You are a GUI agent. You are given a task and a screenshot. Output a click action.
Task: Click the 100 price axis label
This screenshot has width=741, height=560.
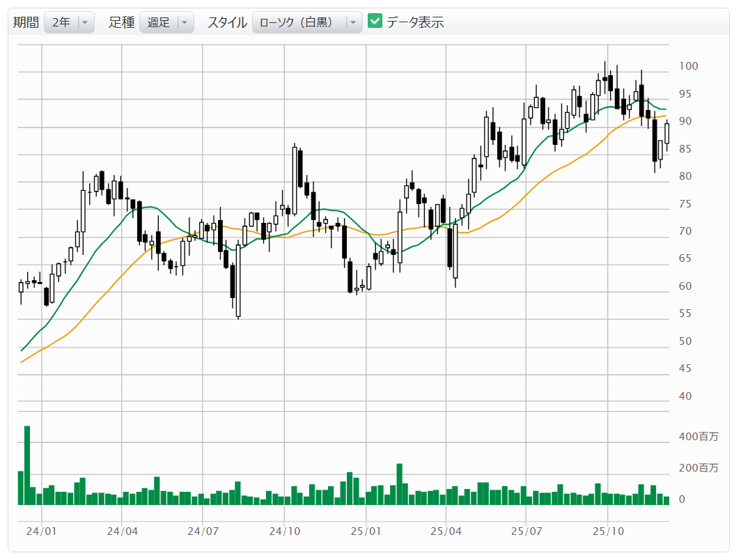tap(689, 66)
